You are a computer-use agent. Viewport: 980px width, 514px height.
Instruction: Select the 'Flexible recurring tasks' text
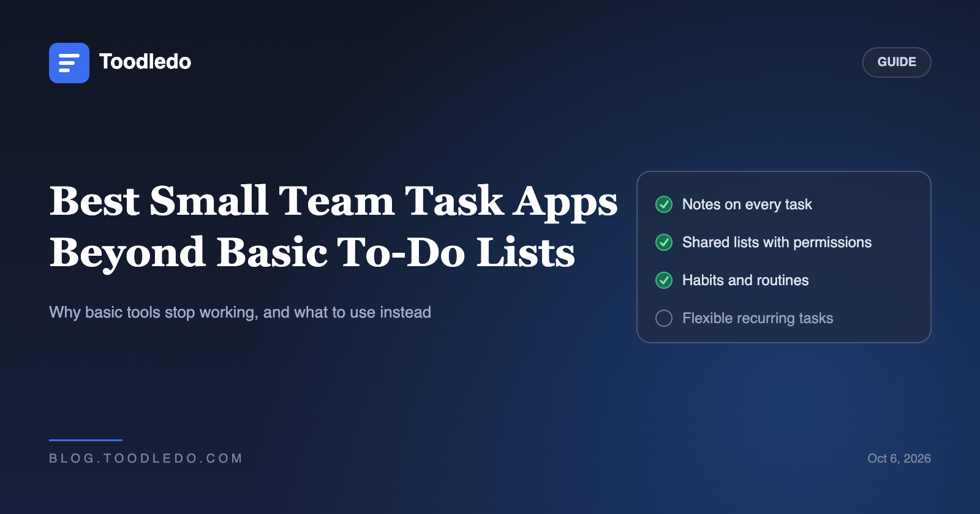point(758,318)
